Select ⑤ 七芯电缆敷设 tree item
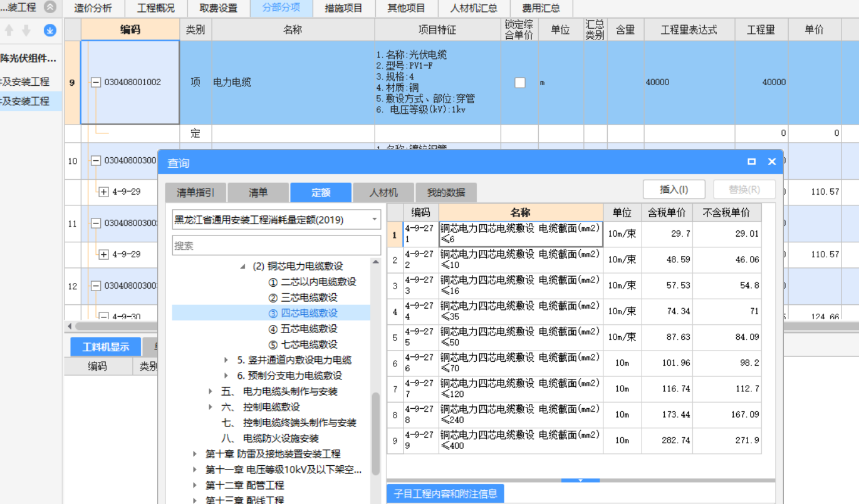The height and width of the screenshot is (504, 859). (303, 344)
